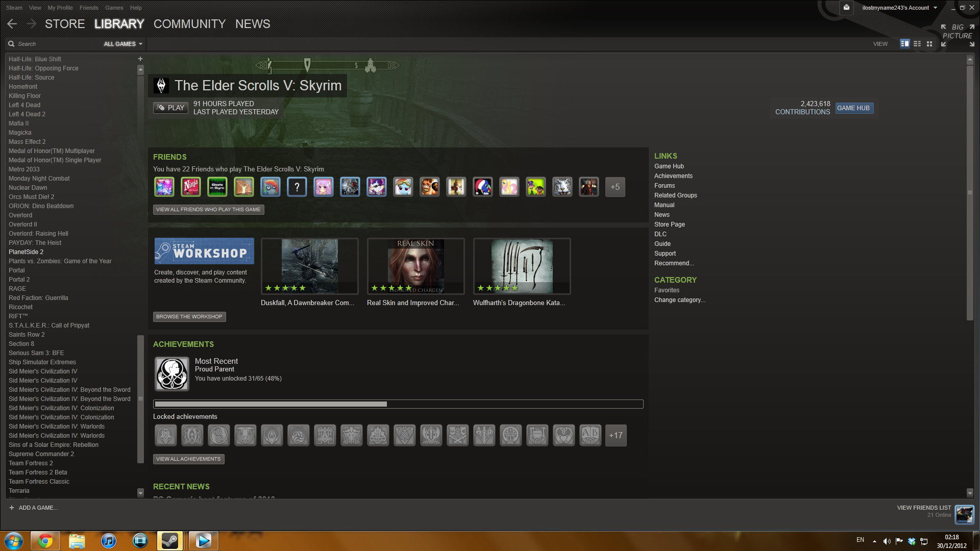980x551 pixels.
Task: Open the Friends menu
Action: tap(89, 8)
